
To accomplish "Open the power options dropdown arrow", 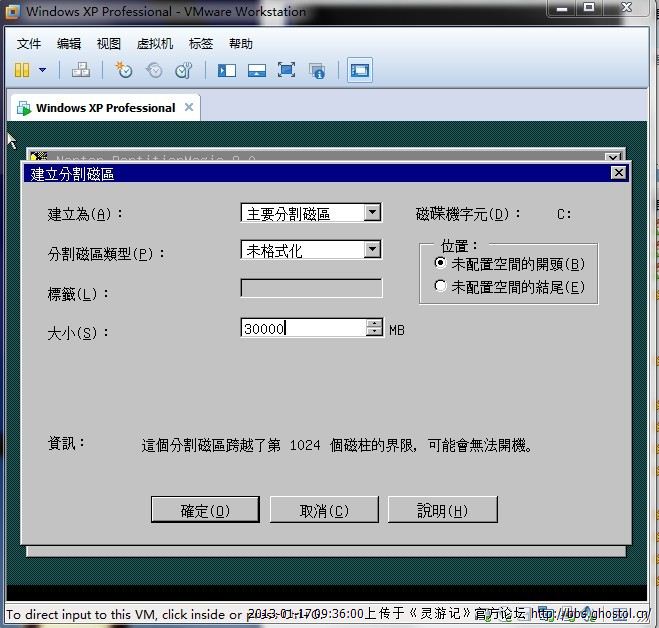I will (42, 70).
